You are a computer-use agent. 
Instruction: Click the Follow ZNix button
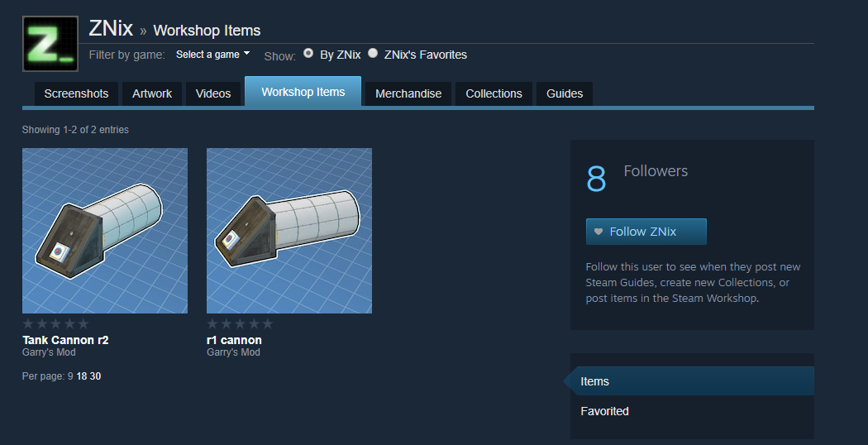[646, 232]
